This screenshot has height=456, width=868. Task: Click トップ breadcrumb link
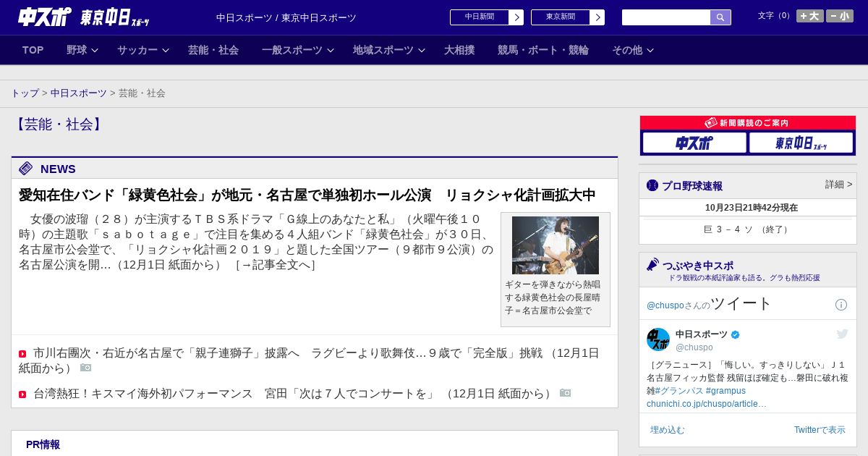pyautogui.click(x=25, y=93)
